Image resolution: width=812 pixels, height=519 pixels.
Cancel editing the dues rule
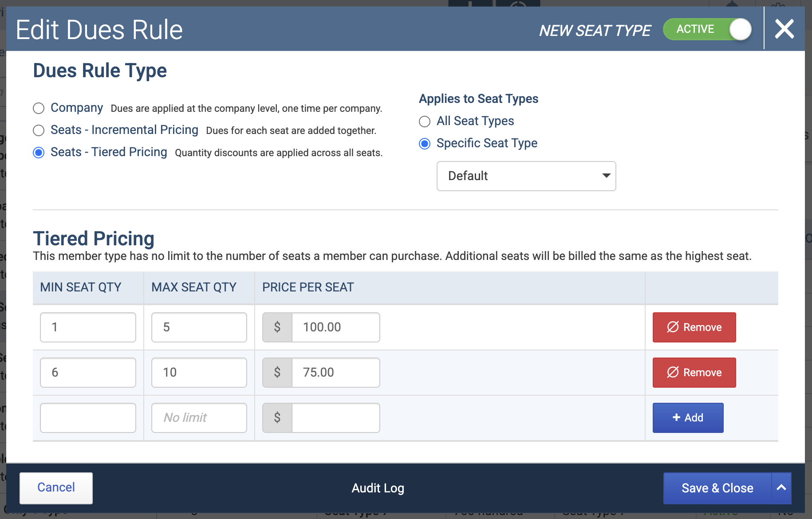pyautogui.click(x=56, y=488)
